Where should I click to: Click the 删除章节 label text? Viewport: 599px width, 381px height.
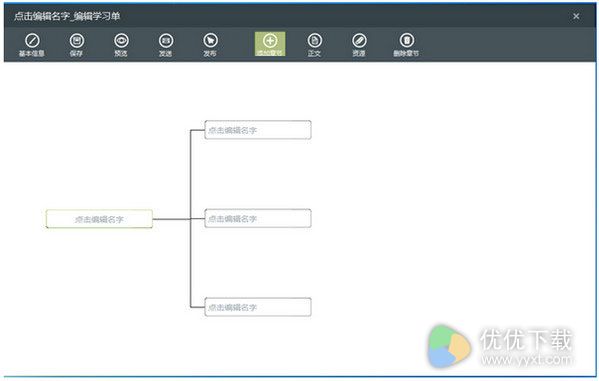tap(406, 54)
